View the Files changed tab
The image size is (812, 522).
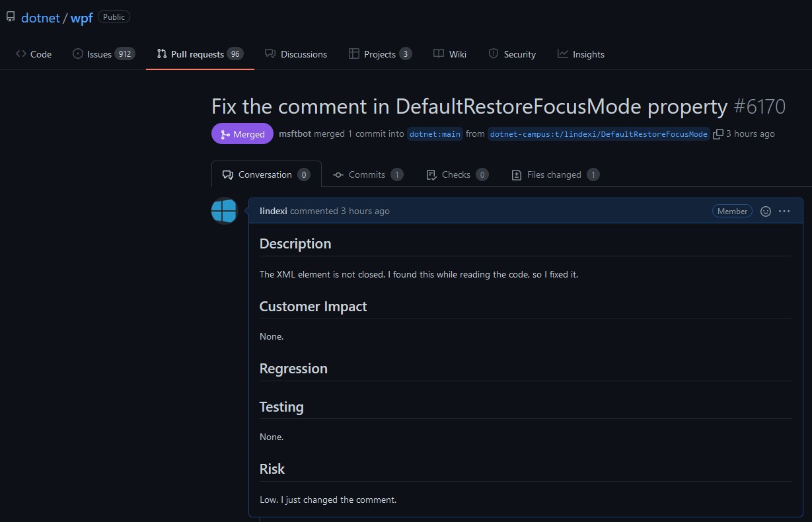pos(554,174)
